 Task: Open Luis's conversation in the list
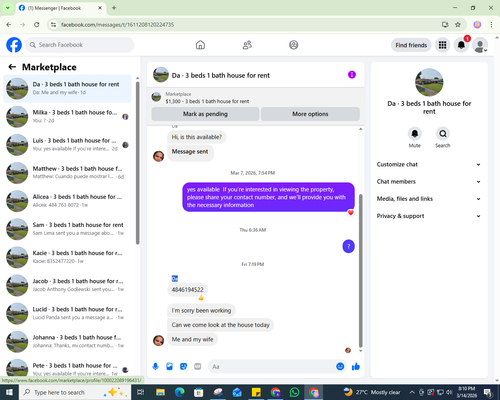pos(67,145)
